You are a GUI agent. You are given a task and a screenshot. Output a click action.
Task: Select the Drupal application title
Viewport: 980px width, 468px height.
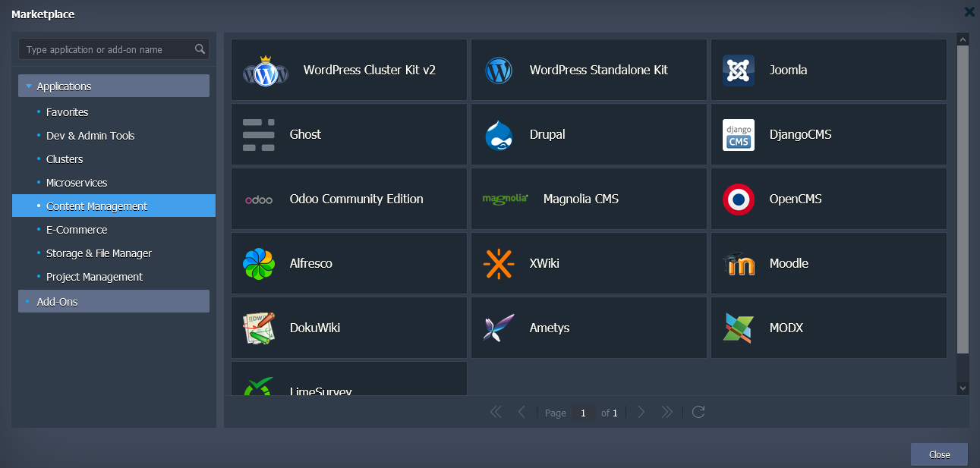point(547,134)
